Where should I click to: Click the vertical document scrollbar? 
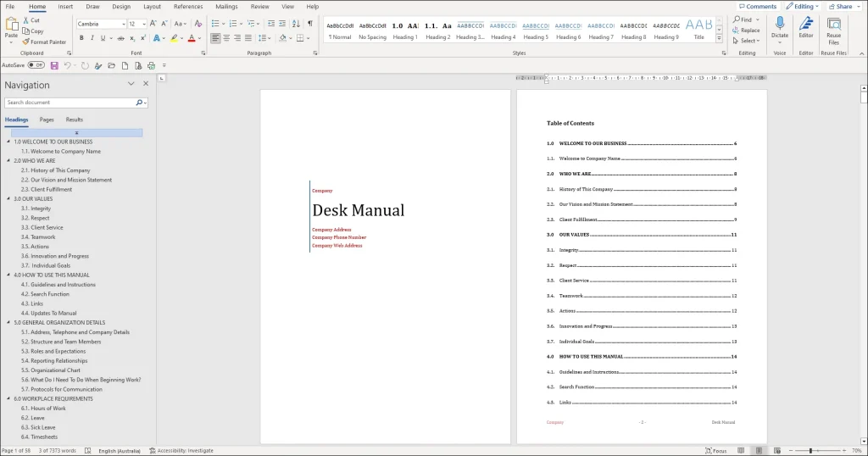point(864,265)
